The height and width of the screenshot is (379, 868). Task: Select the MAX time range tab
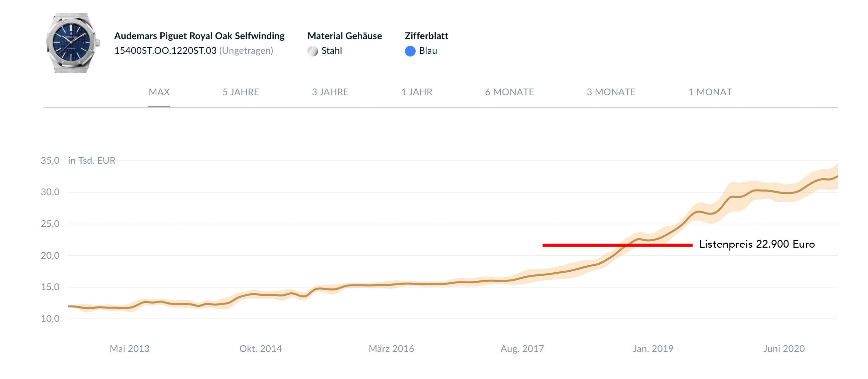[x=159, y=92]
